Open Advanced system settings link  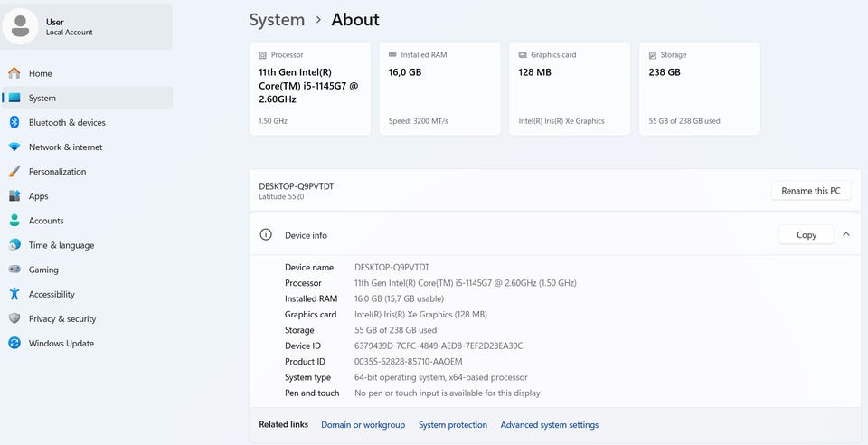550,424
